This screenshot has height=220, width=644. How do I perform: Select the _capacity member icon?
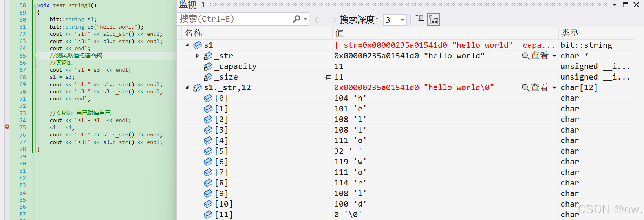pos(208,66)
